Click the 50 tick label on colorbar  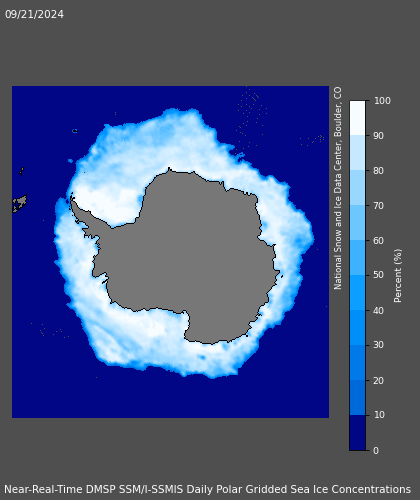pos(378,275)
